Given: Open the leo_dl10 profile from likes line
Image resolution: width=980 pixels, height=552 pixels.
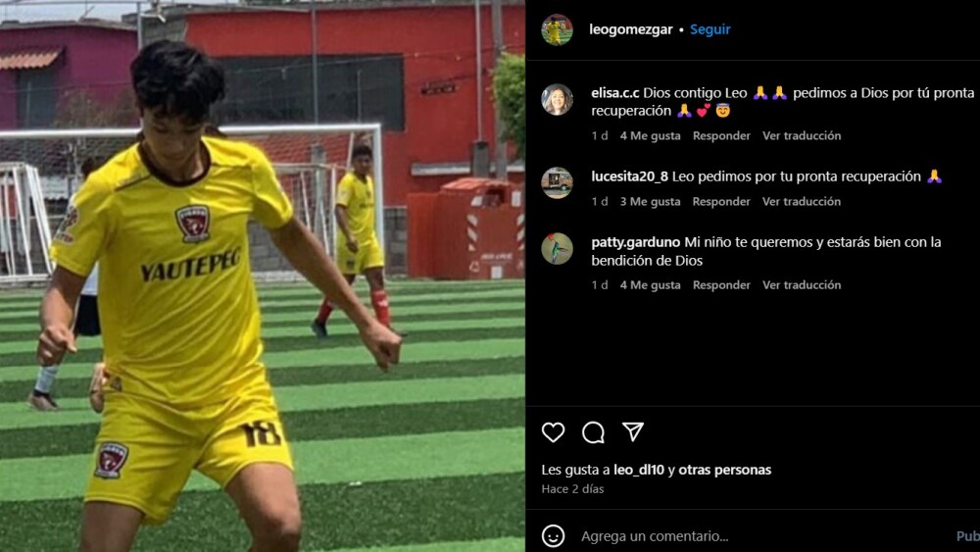Looking at the screenshot, I should (639, 470).
